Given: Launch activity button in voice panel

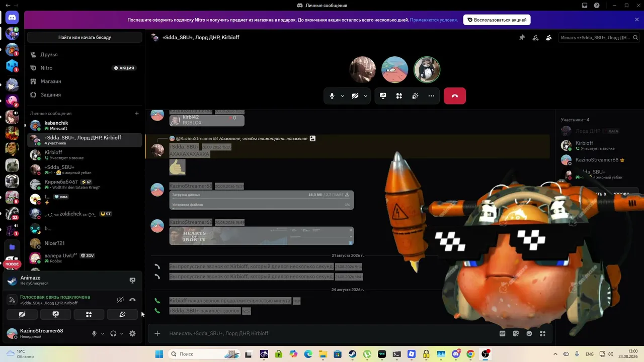Looking at the screenshot, I should [x=89, y=314].
